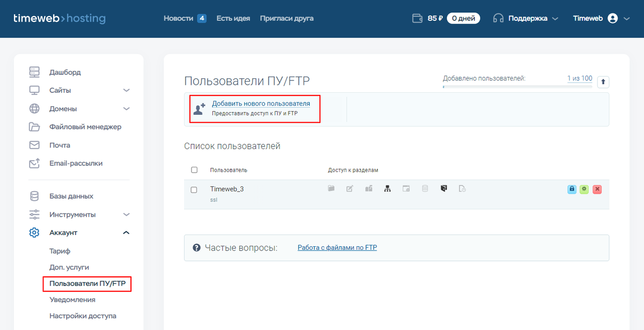Viewport: 644px width, 330px height.
Task: Delete Timeweb_3 using the red X icon
Action: click(597, 189)
